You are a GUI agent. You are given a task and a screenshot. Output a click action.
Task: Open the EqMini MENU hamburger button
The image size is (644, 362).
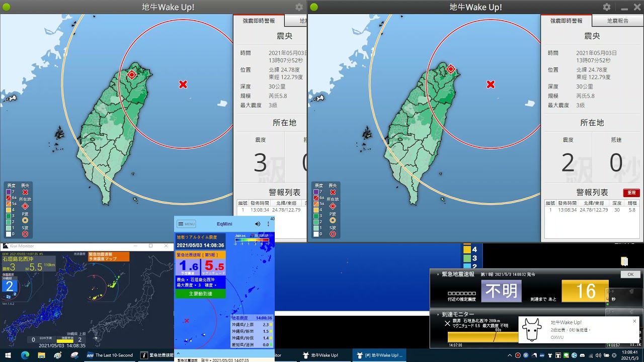(186, 224)
